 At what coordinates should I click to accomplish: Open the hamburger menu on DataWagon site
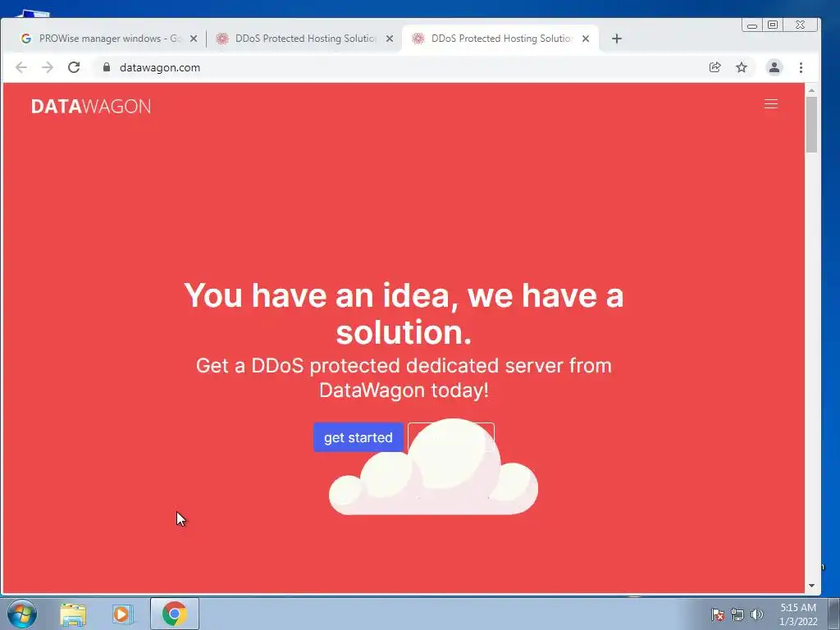coord(770,104)
